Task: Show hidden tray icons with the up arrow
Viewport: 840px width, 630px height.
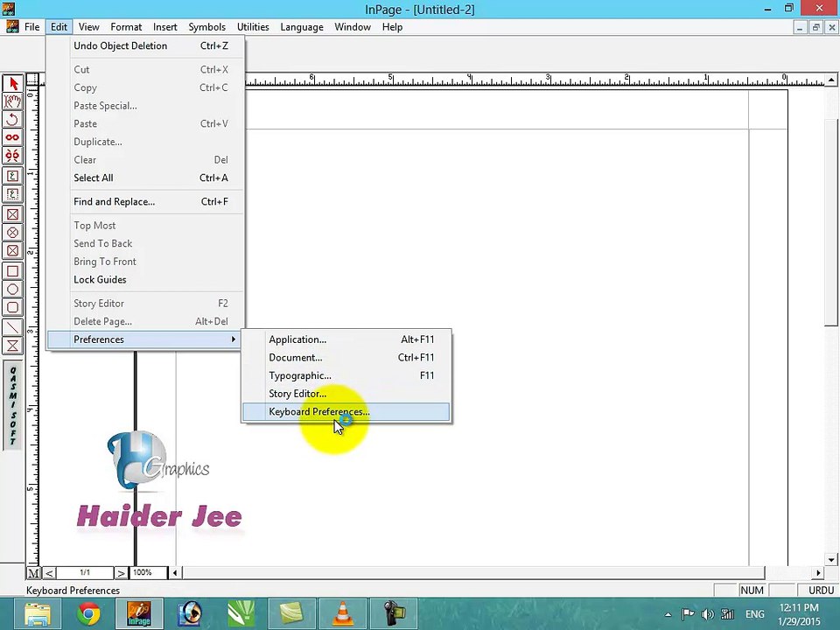Action: tap(668, 614)
